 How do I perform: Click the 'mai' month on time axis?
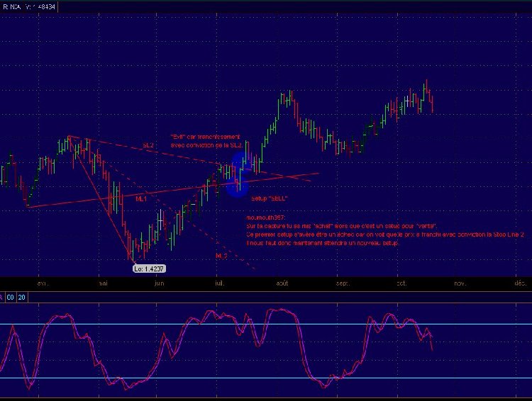[x=103, y=283]
